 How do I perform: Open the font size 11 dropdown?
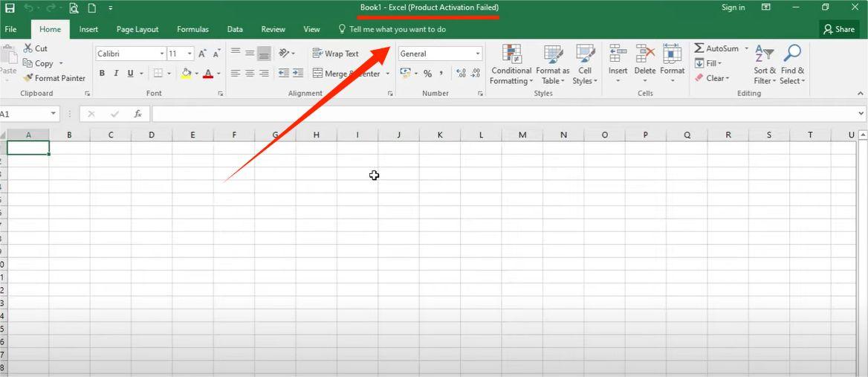point(190,54)
